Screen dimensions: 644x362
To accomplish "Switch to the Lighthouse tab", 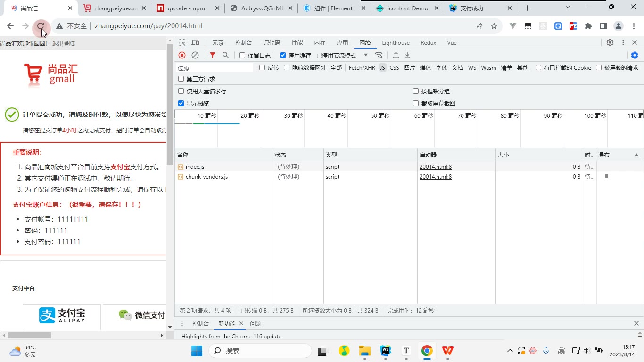I will (396, 42).
